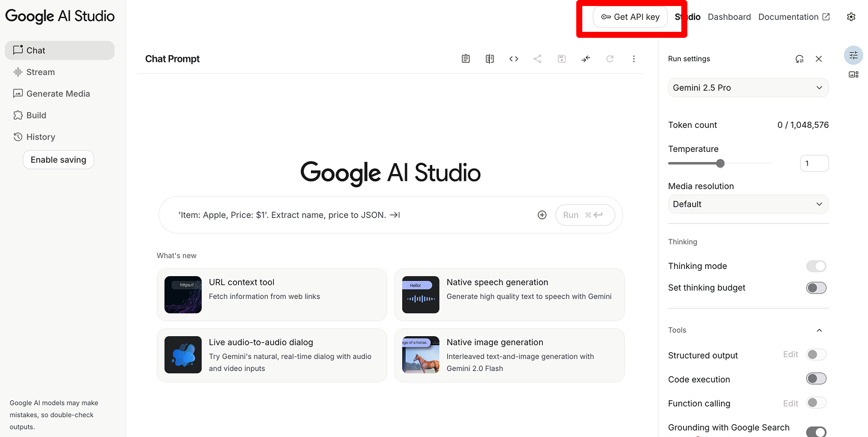Click the Token count value 0 / 1,048,576

coord(803,125)
